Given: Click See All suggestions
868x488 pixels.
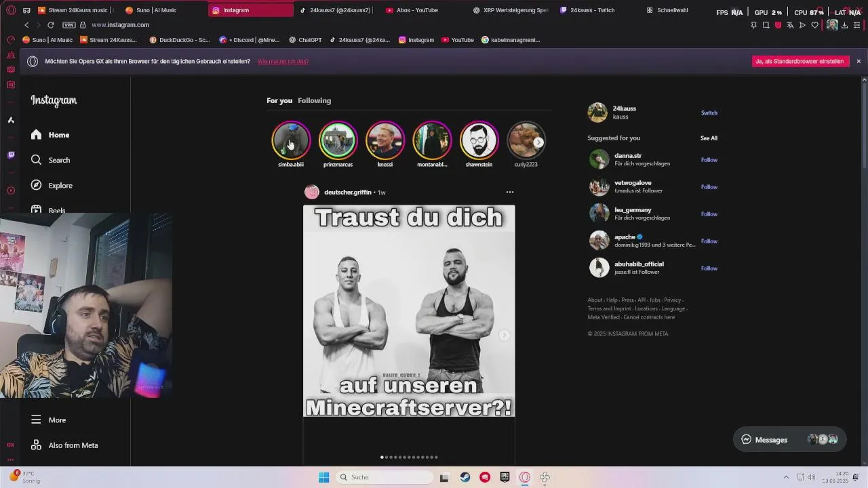Looking at the screenshot, I should click(x=709, y=138).
